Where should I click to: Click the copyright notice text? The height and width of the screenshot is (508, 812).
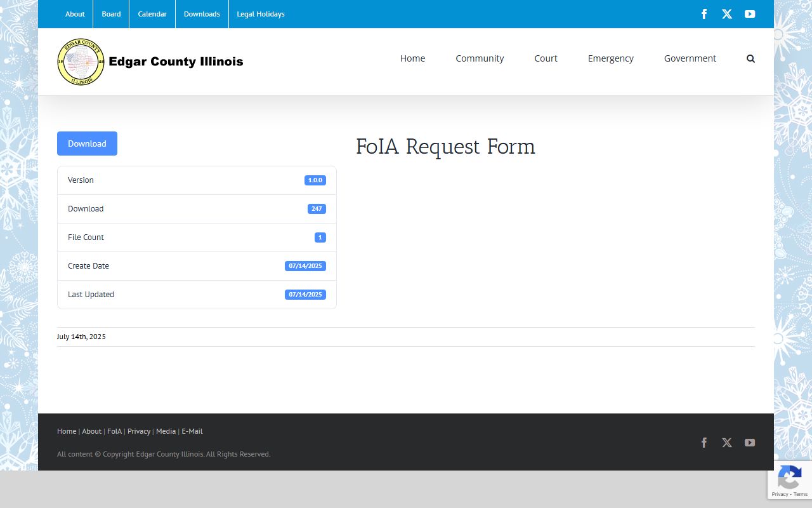point(164,454)
